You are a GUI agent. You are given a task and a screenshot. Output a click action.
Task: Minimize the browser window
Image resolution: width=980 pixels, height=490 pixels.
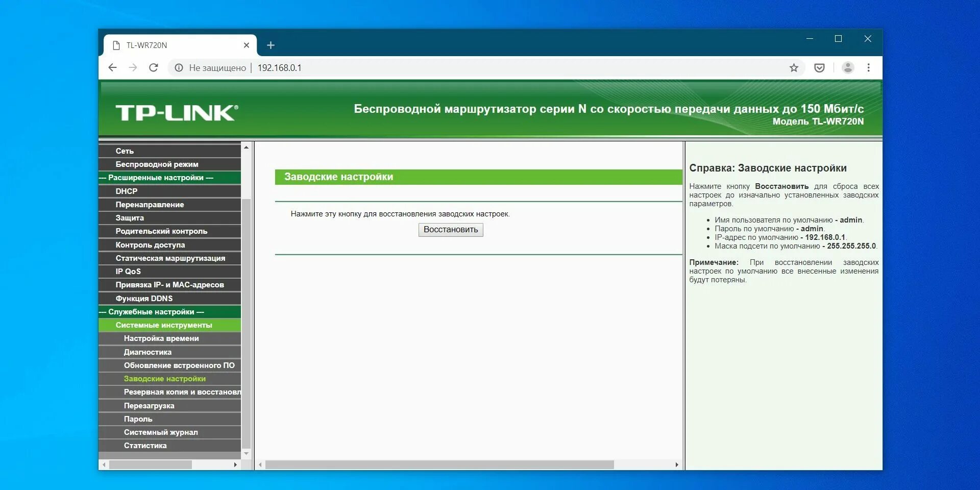810,39
